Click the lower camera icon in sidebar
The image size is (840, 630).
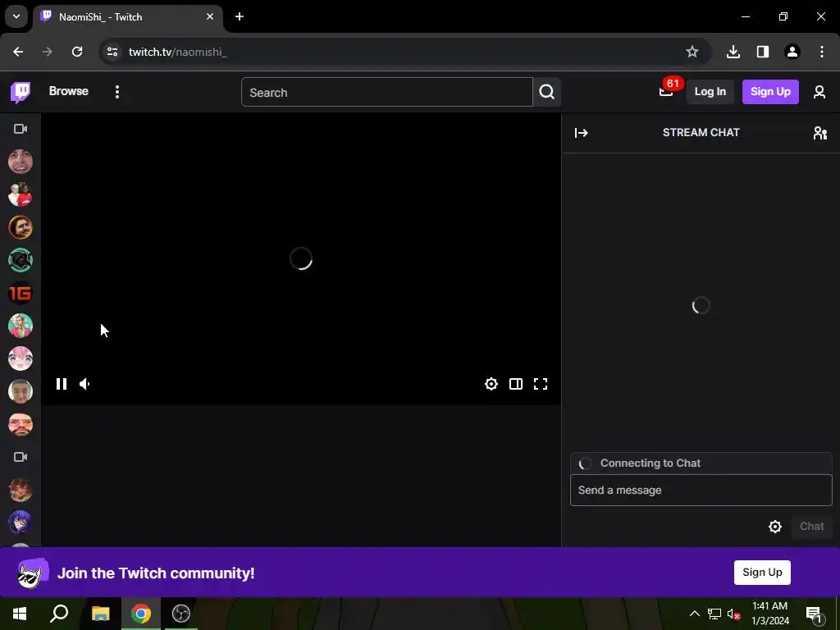pyautogui.click(x=21, y=457)
